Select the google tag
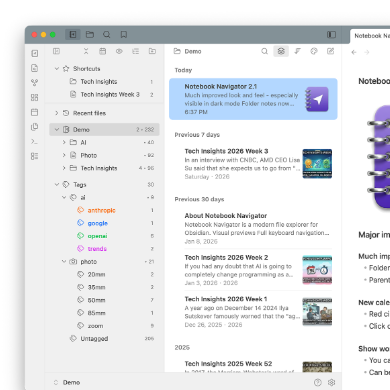This screenshot has width=390, height=390. [x=104, y=223]
